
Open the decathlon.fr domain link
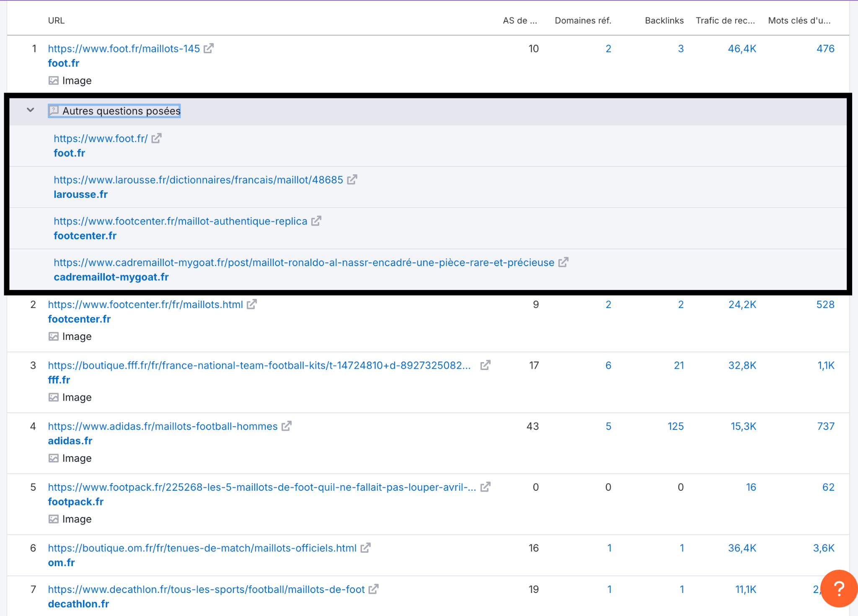78,604
